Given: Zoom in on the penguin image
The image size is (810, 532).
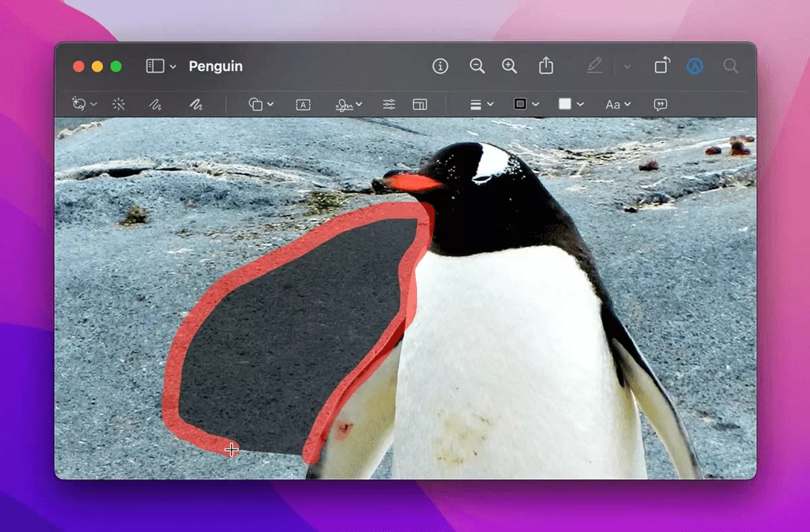Looking at the screenshot, I should point(510,66).
